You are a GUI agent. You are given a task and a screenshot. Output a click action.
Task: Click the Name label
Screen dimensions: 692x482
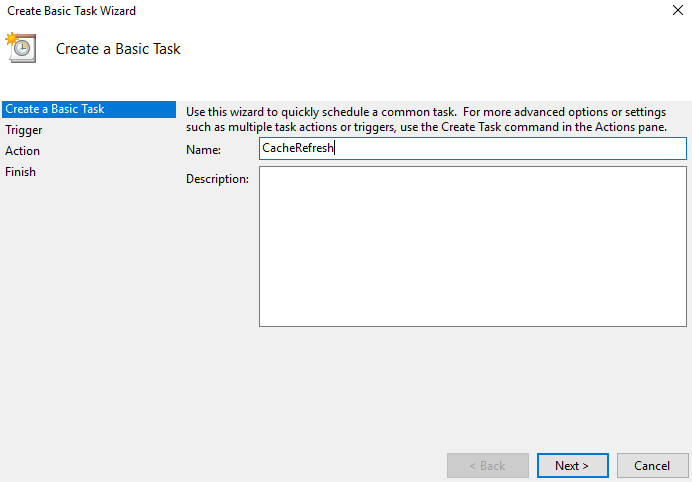click(x=203, y=149)
